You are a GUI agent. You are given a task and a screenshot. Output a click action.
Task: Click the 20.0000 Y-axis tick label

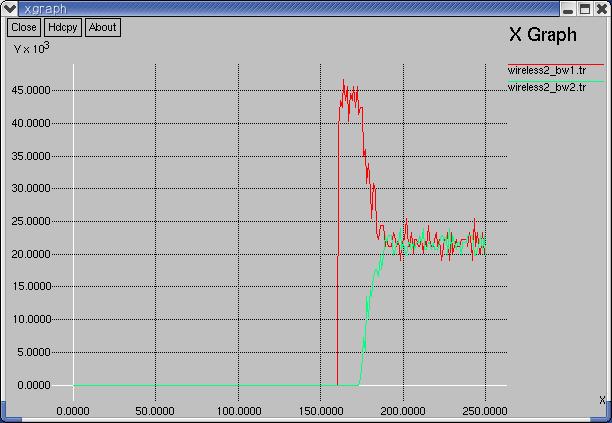coord(31,254)
